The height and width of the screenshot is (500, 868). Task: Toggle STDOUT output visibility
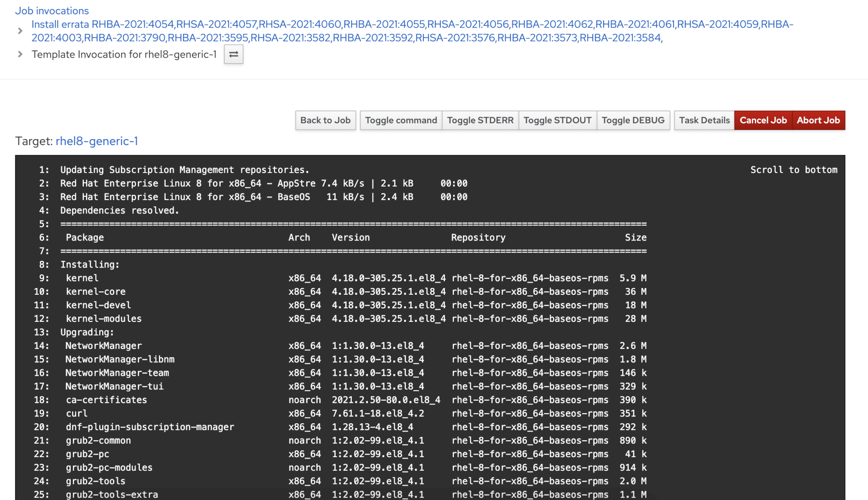point(557,120)
